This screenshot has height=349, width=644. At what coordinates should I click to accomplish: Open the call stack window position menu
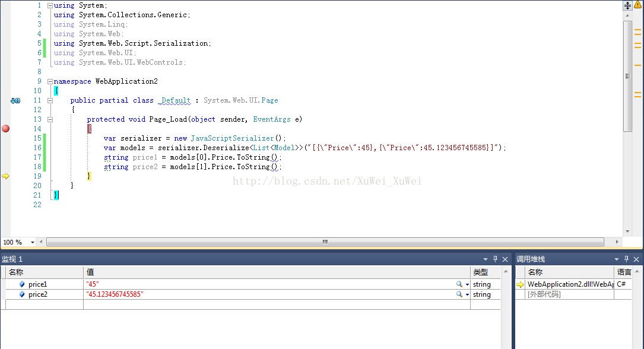coord(617,259)
